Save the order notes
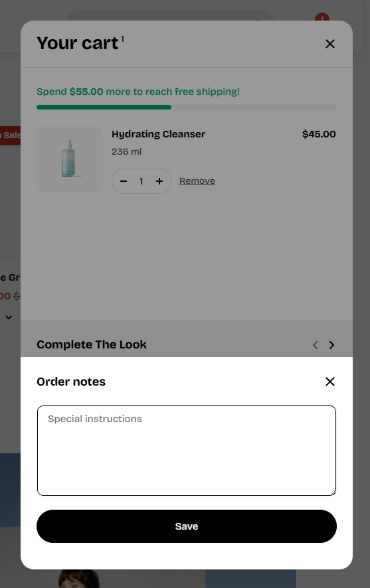Image resolution: width=370 pixels, height=588 pixels. point(187,526)
